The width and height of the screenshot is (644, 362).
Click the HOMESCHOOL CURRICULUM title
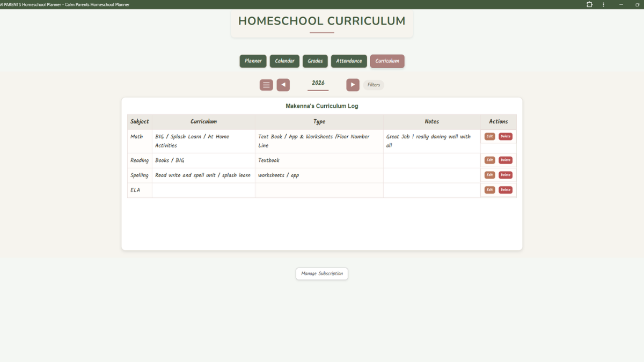(x=322, y=21)
